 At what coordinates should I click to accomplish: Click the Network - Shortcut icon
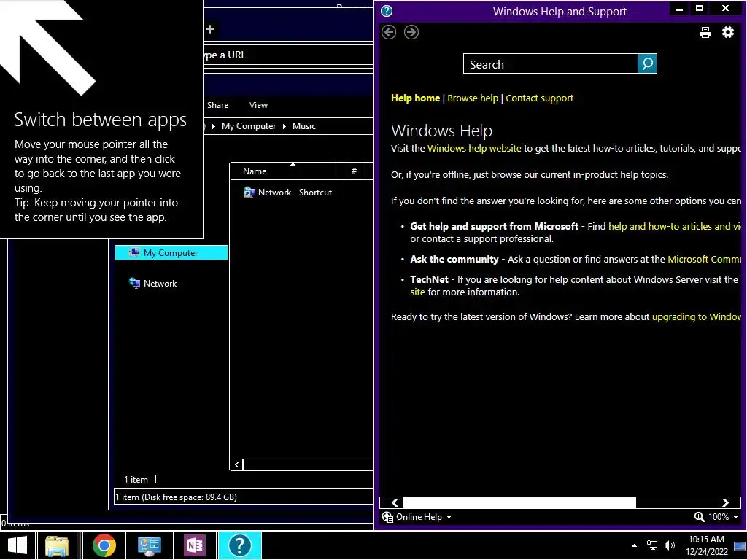click(249, 192)
